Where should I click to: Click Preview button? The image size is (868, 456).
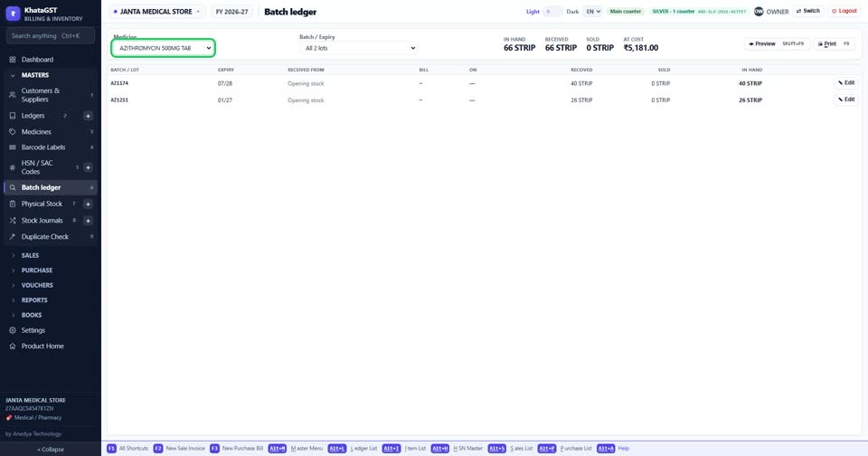coord(776,43)
